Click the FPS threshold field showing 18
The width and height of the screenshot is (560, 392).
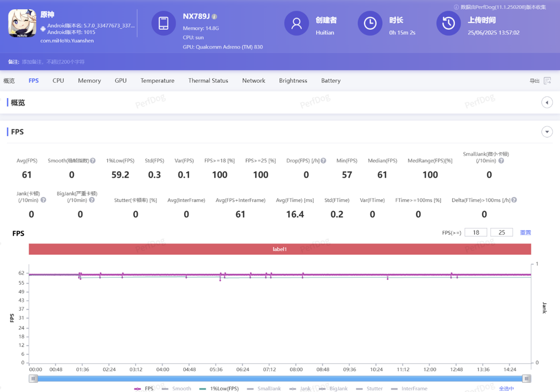click(x=476, y=233)
